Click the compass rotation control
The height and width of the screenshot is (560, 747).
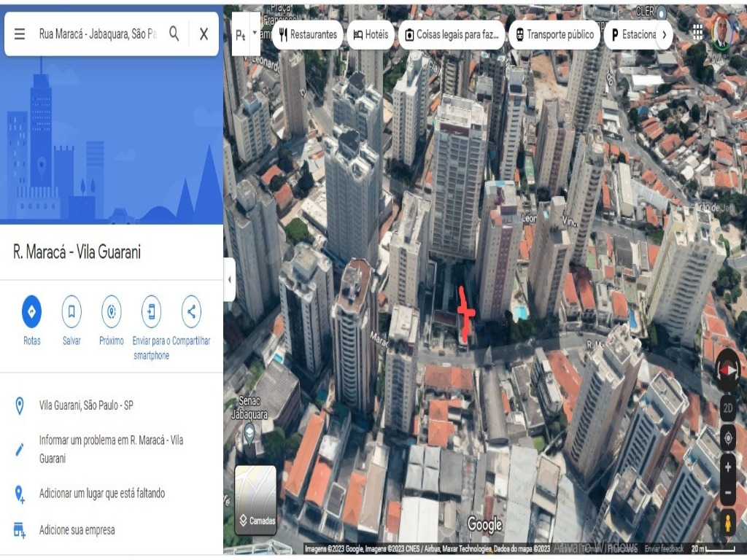tap(727, 370)
